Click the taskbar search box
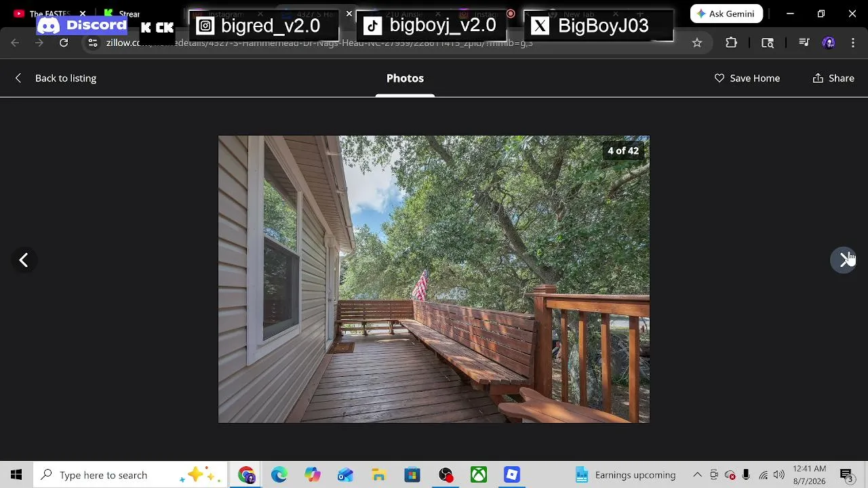 coord(130,475)
